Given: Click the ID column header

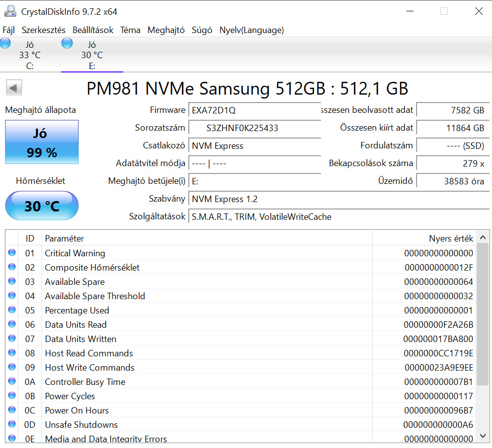Looking at the screenshot, I should [x=30, y=239].
